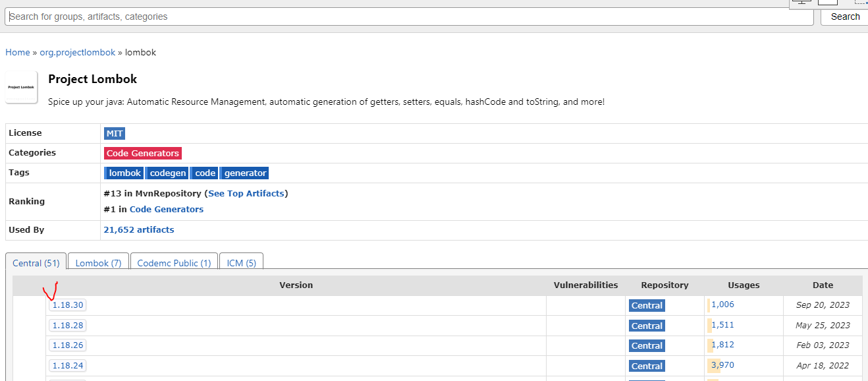Click the search input field
Image resolution: width=868 pixels, height=381 pixels.
409,16
